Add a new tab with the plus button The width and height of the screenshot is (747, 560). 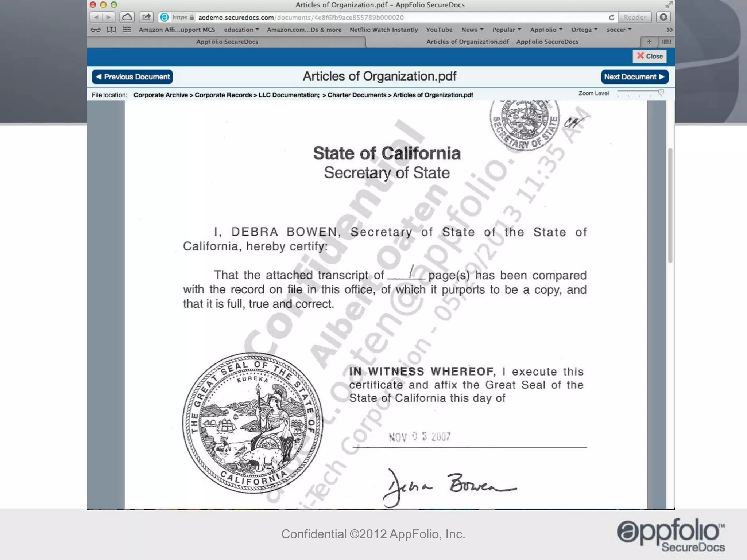(649, 42)
